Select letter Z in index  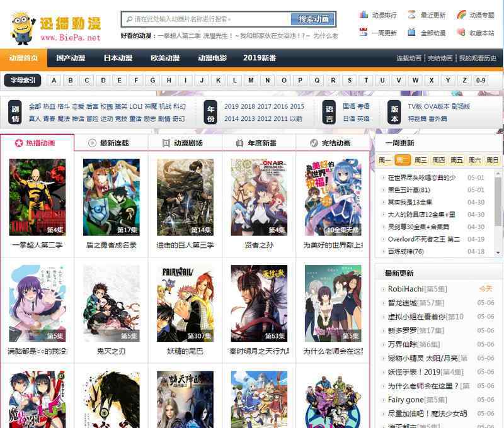tap(464, 81)
